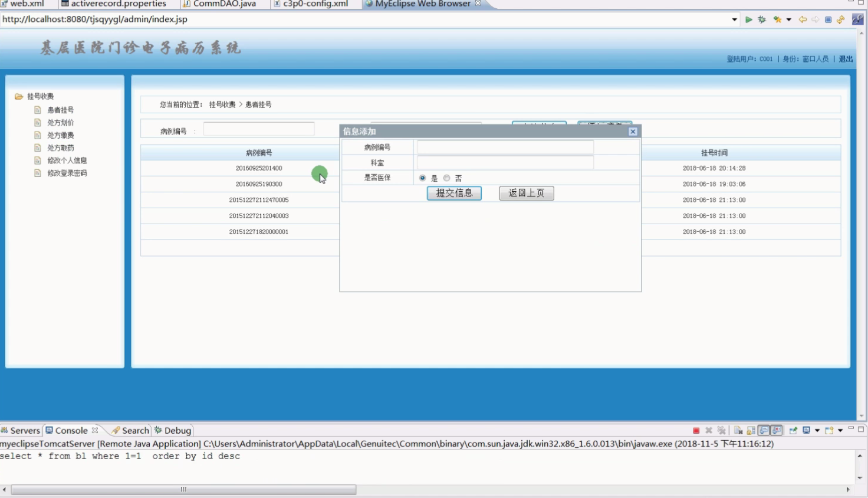Open the activerecord.properties editor tab
Viewport: 868px width, 498px height.
(x=114, y=4)
